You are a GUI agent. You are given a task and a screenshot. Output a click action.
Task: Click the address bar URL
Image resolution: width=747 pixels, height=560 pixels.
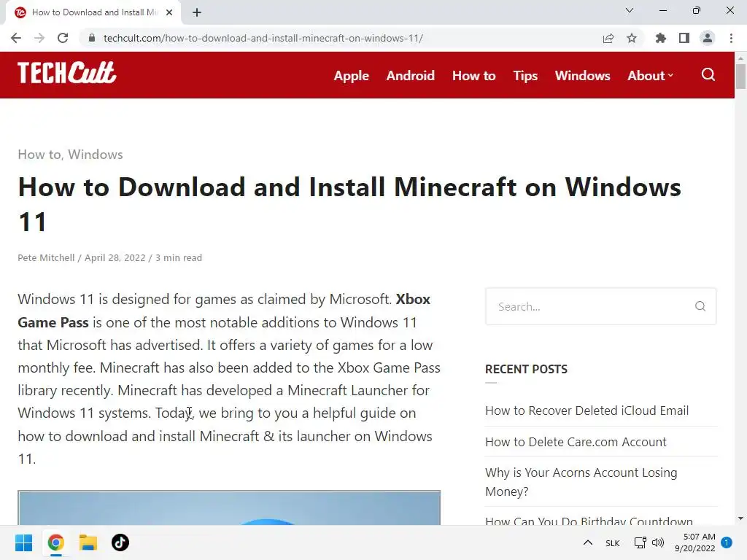(x=263, y=38)
